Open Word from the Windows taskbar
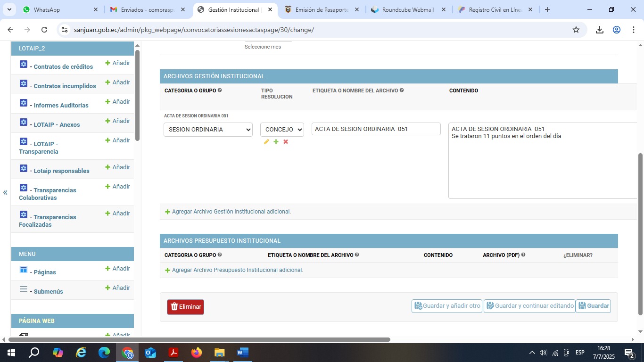The image size is (644, 362). coord(242,353)
